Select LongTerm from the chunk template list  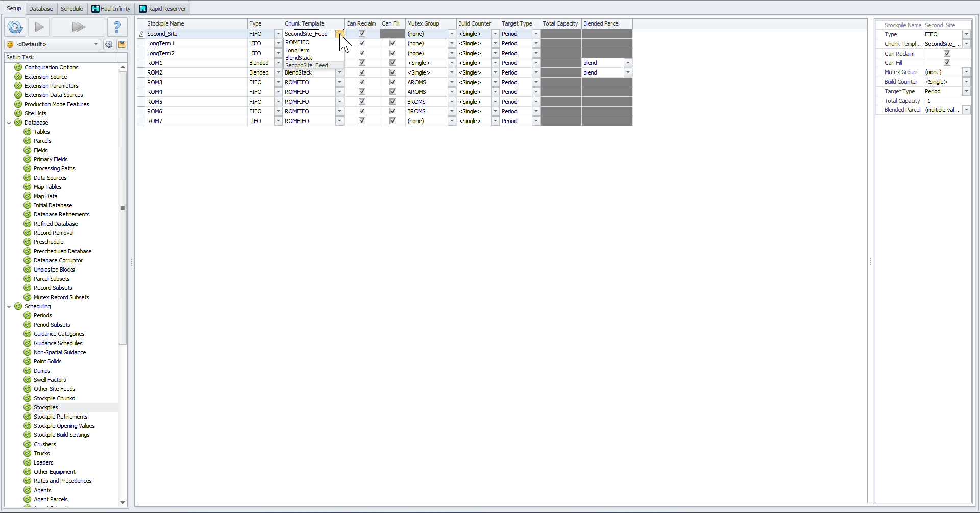click(x=298, y=50)
